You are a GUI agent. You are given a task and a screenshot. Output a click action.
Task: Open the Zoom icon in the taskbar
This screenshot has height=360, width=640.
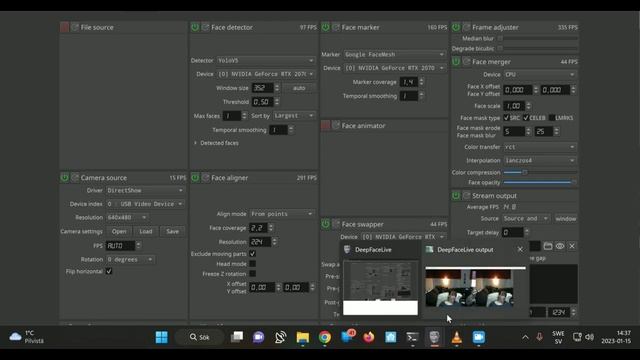(x=478, y=337)
